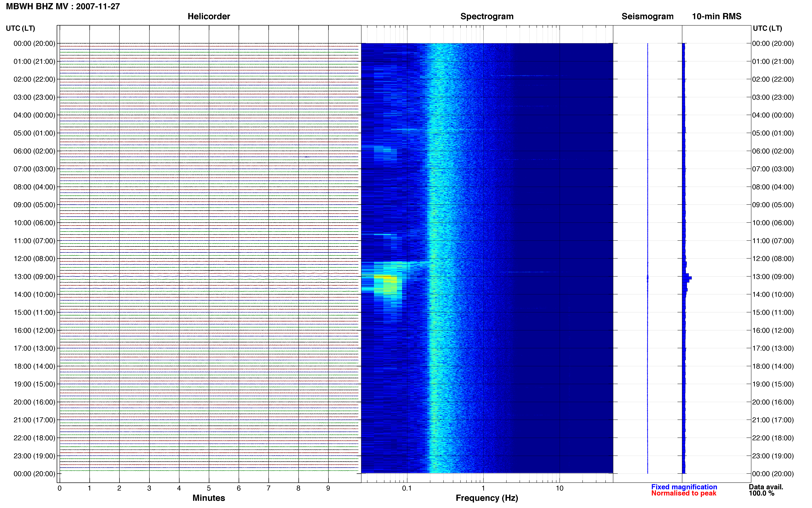Viewport: 812px width, 508px height.
Task: Click left-axis time label 11:00 (07:00)
Action: point(34,241)
